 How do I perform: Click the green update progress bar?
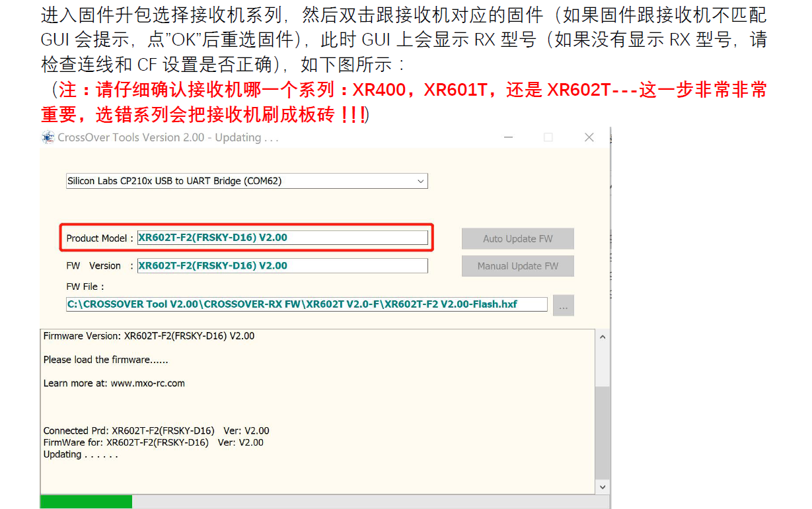(x=86, y=502)
